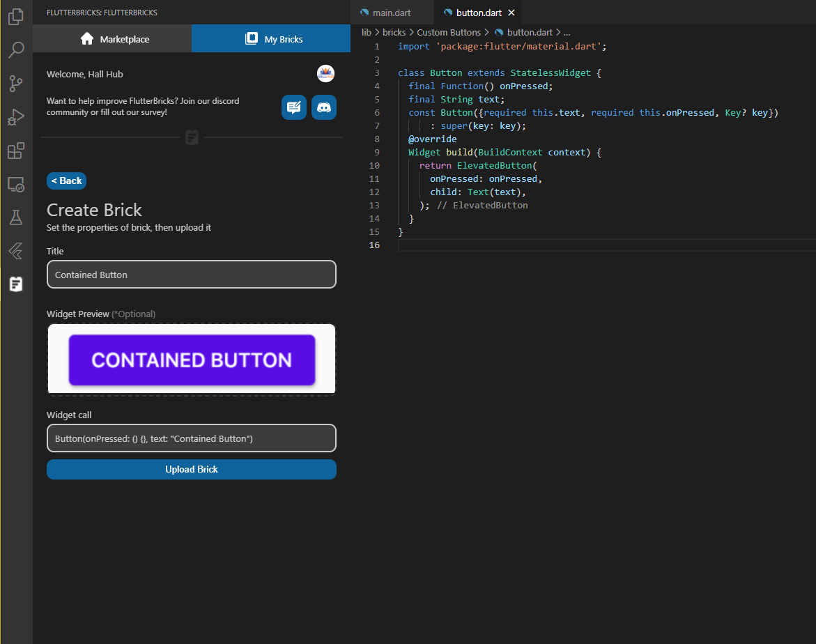Switch to the main.dart tab
The image size is (816, 644).
[391, 12]
